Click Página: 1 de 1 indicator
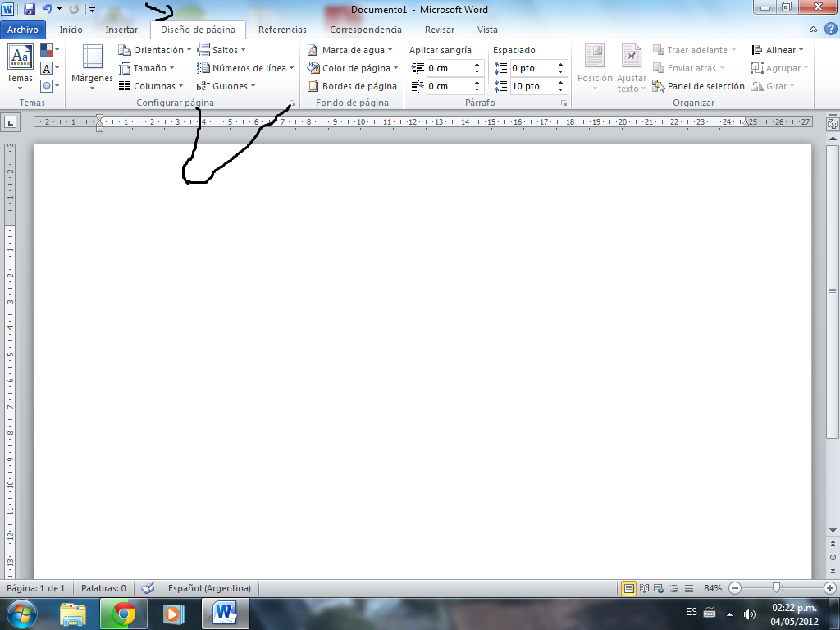 (x=35, y=588)
